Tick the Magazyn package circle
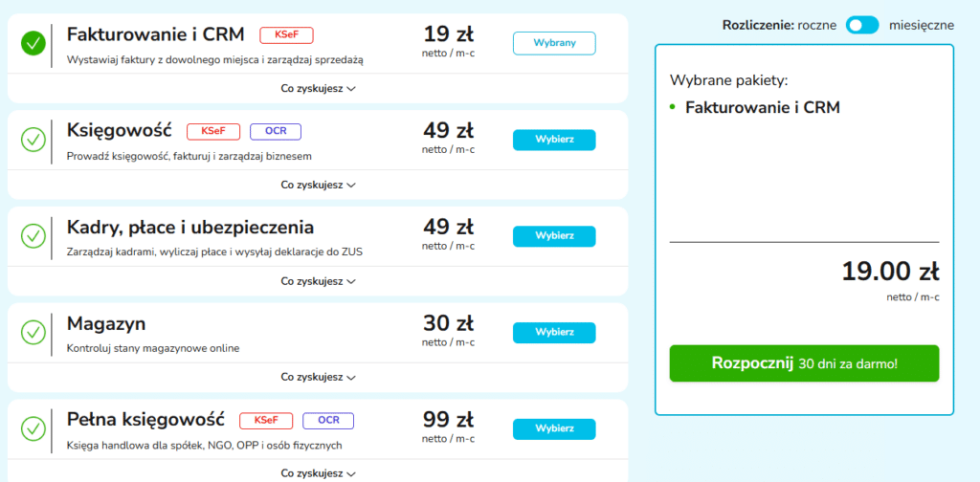 (33, 332)
